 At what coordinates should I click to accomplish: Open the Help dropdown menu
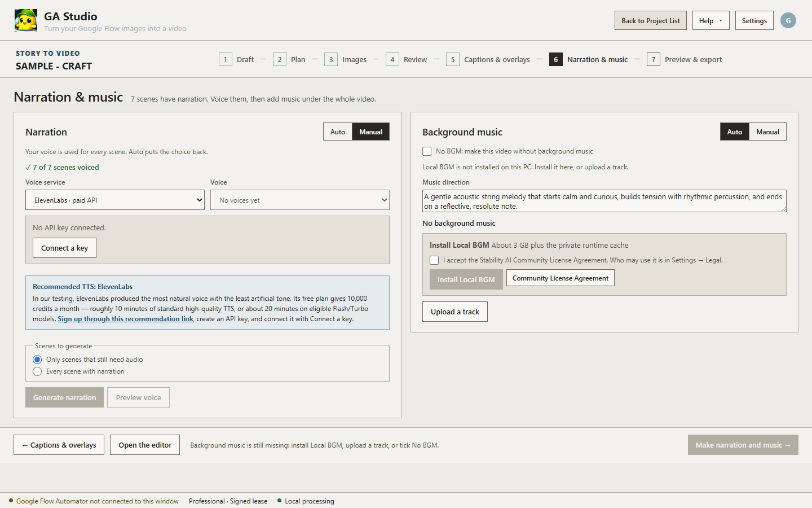tap(710, 20)
